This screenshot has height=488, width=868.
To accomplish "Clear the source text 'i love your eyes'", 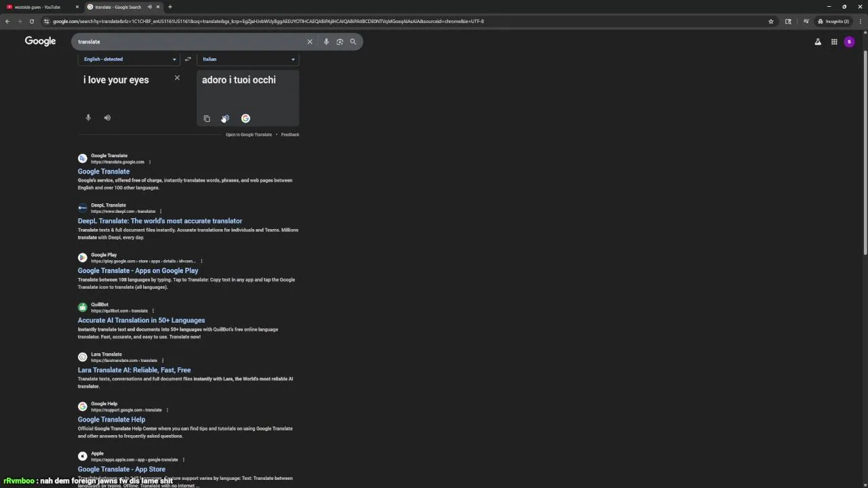I will click(x=177, y=78).
